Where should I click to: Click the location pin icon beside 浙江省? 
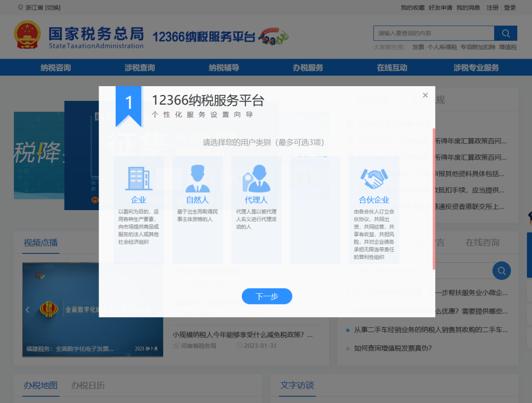[19, 7]
